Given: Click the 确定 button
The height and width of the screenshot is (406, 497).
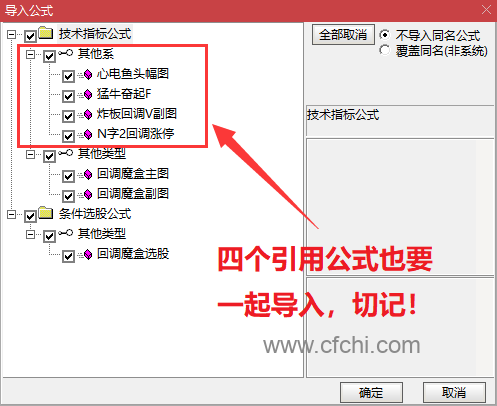Looking at the screenshot, I should (371, 392).
